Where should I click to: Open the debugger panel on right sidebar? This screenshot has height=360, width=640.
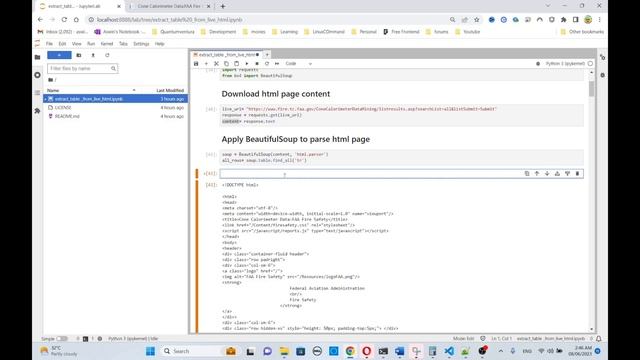[602, 75]
